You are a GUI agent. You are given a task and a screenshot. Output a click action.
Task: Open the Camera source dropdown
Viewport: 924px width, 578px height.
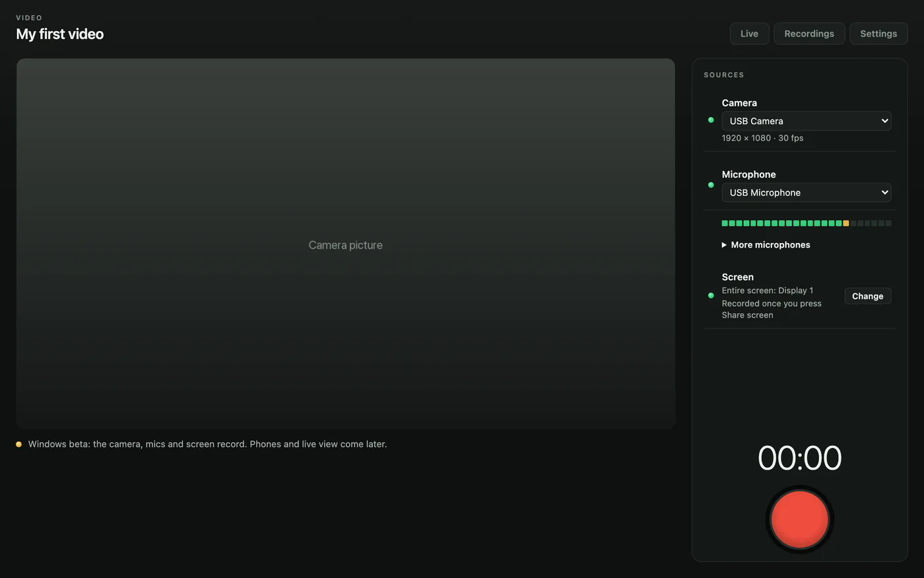pos(807,121)
